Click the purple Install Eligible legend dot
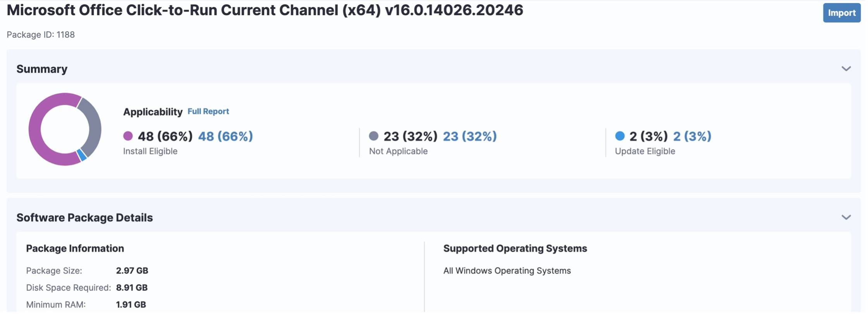 point(128,136)
